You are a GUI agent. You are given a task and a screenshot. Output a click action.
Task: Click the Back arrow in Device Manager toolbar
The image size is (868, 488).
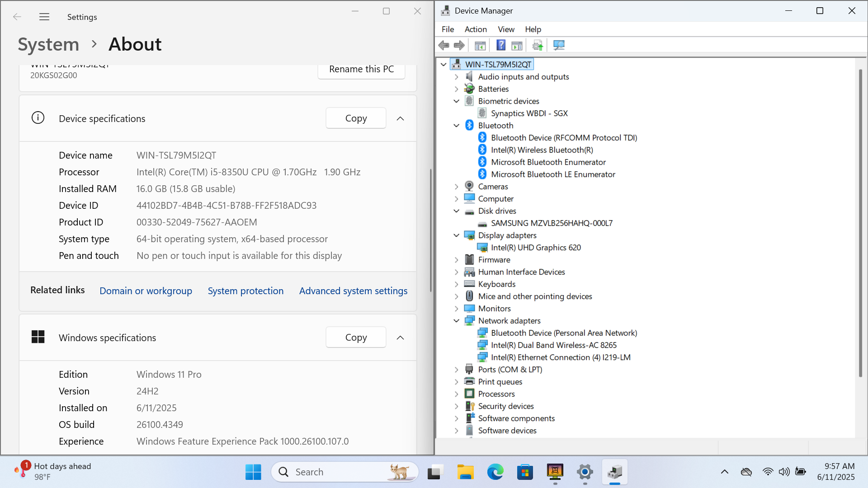click(x=444, y=45)
